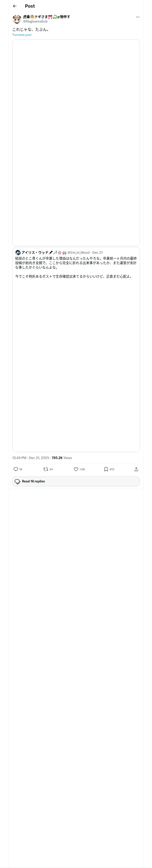Open the 12:49 PM Dec 21, 2025 timestamp

tap(31, 458)
